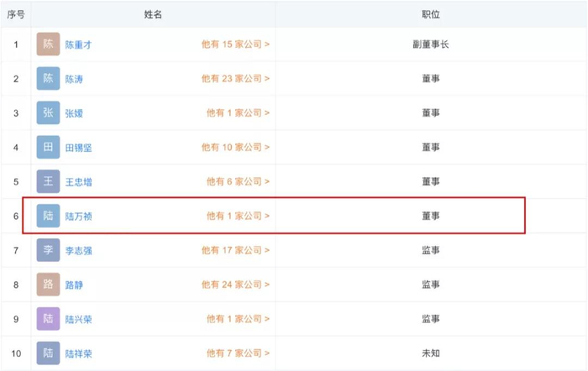Expand 他有 10 家公司 for 田锡坚

[235, 148]
